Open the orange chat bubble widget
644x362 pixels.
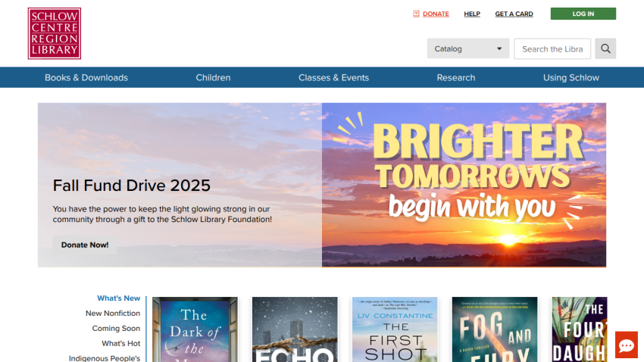pyautogui.click(x=627, y=345)
